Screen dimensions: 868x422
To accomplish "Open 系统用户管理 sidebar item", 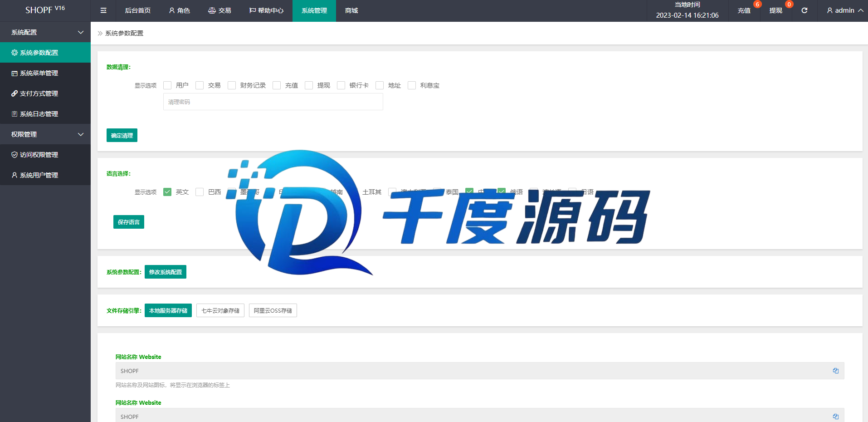I will pyautogui.click(x=45, y=175).
